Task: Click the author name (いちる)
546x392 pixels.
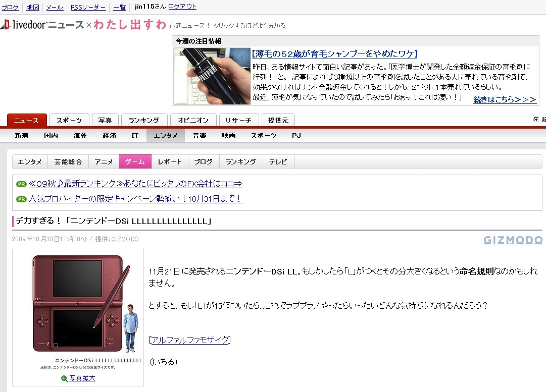Action: click(163, 362)
